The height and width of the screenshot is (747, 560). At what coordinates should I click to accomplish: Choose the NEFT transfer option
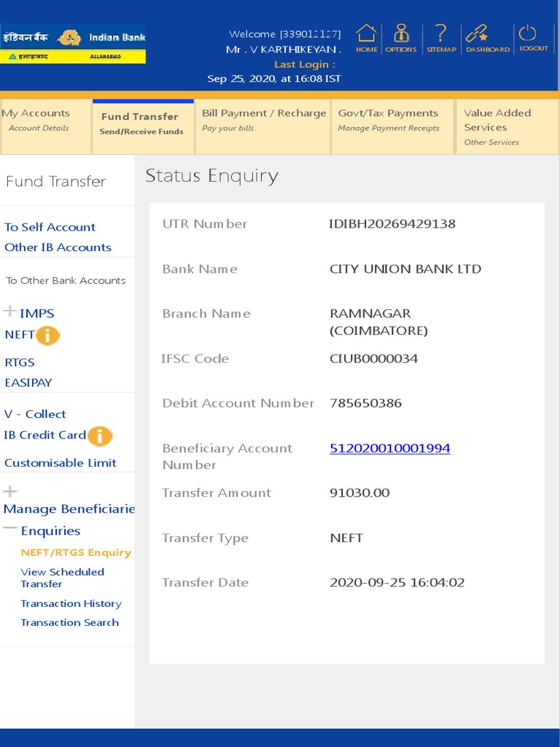coord(20,334)
